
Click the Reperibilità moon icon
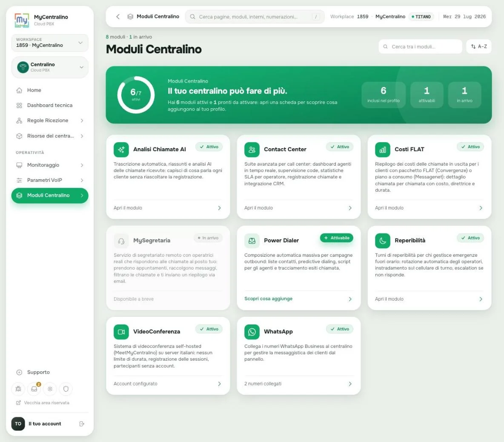(x=383, y=241)
